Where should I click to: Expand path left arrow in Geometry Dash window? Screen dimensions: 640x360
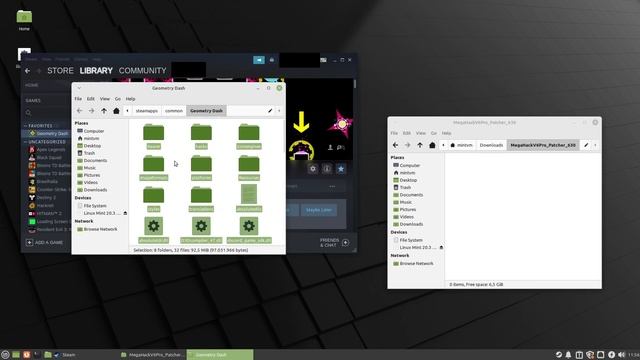127,111
